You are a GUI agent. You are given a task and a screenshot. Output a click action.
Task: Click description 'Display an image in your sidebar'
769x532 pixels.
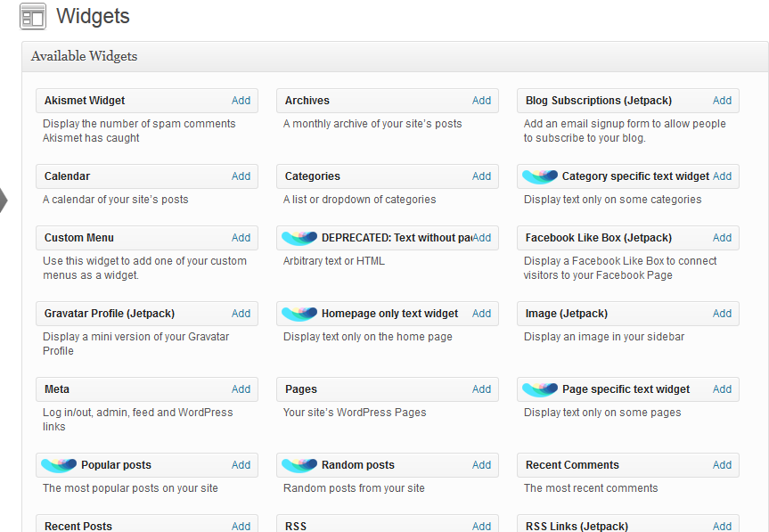tap(604, 338)
